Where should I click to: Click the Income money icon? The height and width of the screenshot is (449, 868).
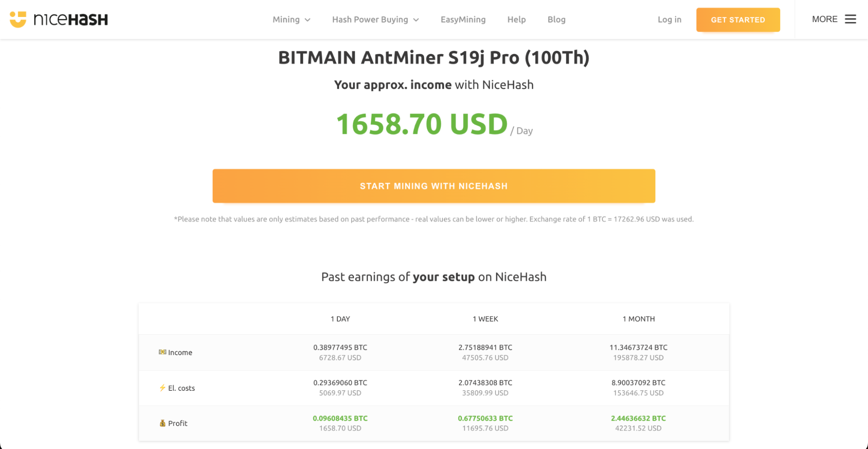[x=162, y=352]
